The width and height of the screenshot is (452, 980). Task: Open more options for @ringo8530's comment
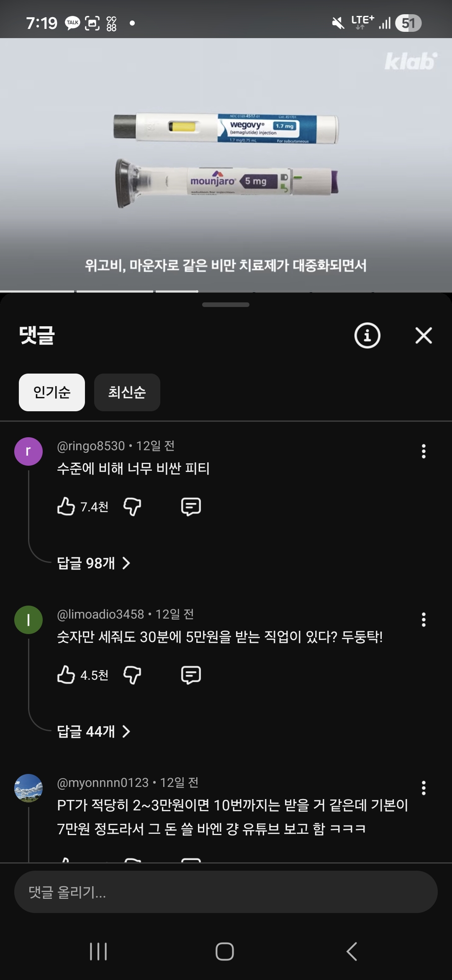click(x=424, y=451)
